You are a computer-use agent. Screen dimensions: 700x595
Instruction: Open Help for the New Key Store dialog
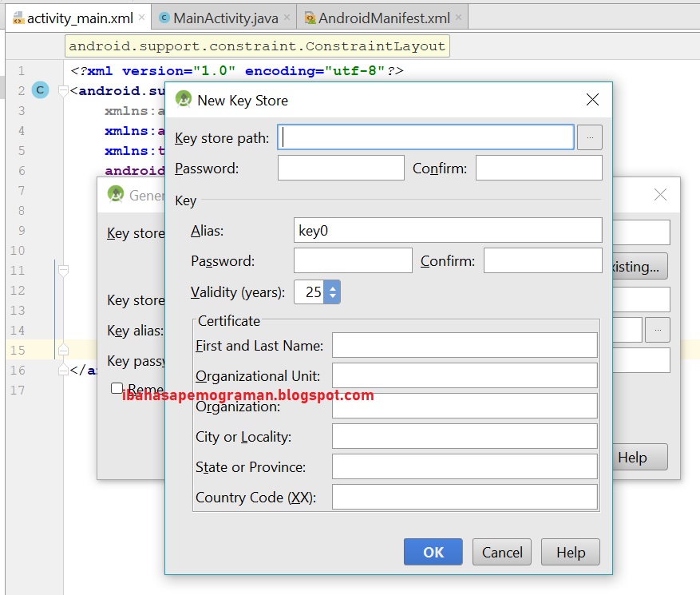pos(570,552)
